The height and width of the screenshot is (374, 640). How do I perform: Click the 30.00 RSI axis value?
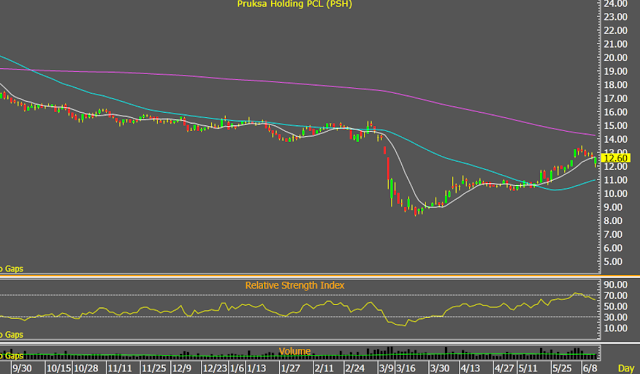point(616,317)
